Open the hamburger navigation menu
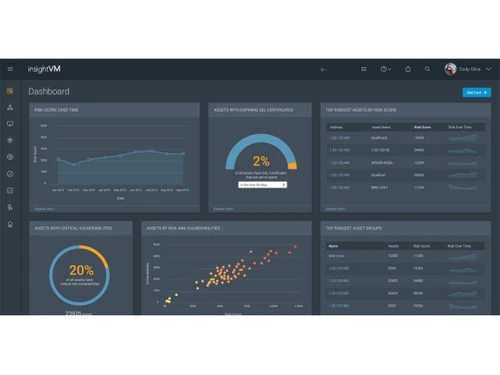This screenshot has width=500, height=375. (10, 69)
